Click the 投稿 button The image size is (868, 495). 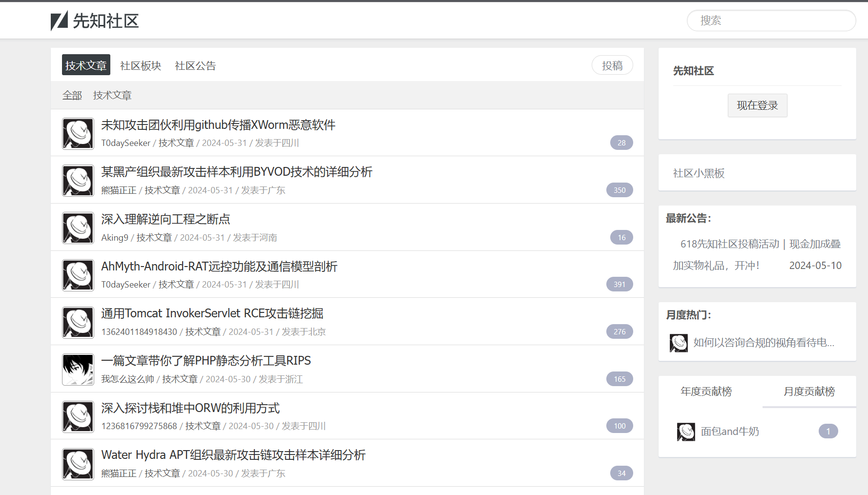612,65
